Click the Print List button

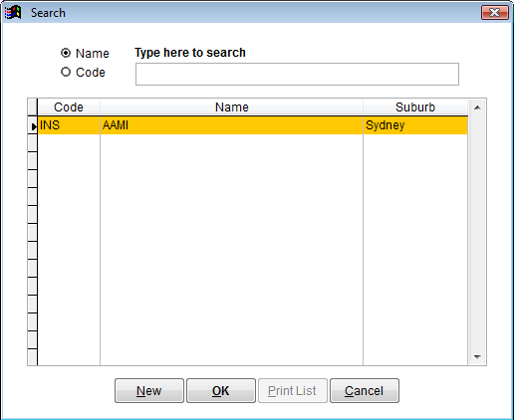click(x=293, y=391)
